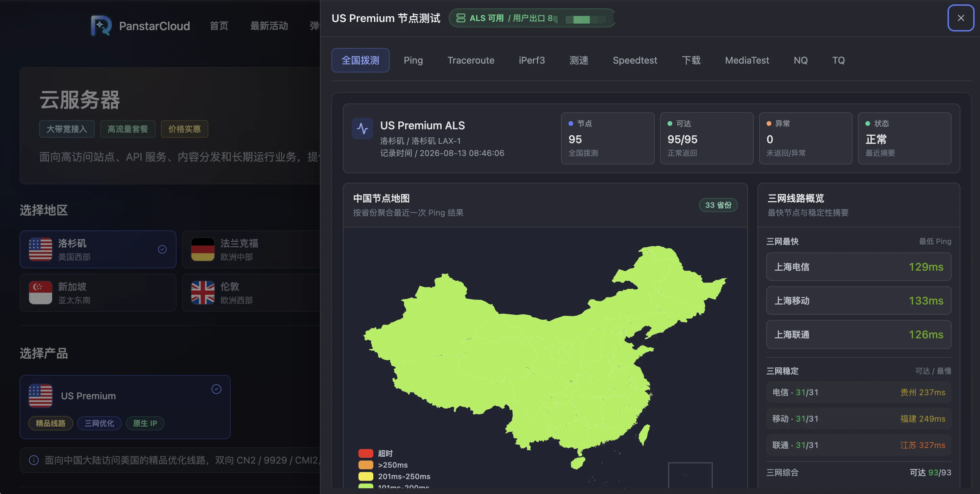Image resolution: width=980 pixels, height=494 pixels.
Task: Click the server icon in ALS badge
Action: tap(460, 18)
